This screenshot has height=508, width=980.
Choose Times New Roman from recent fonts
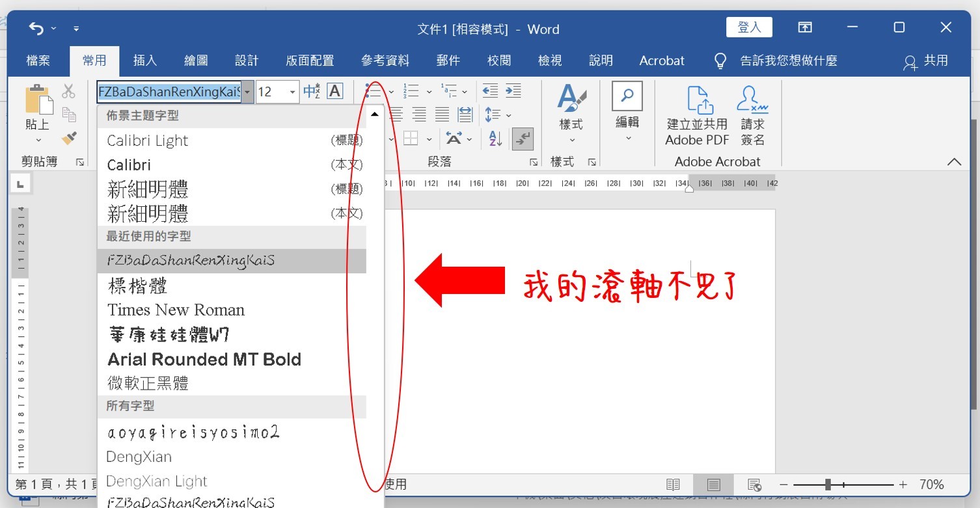point(232,310)
